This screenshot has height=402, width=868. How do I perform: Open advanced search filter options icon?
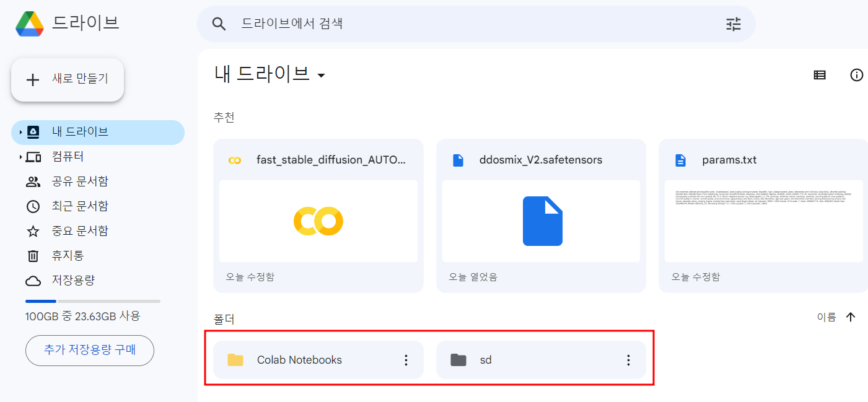(x=734, y=24)
